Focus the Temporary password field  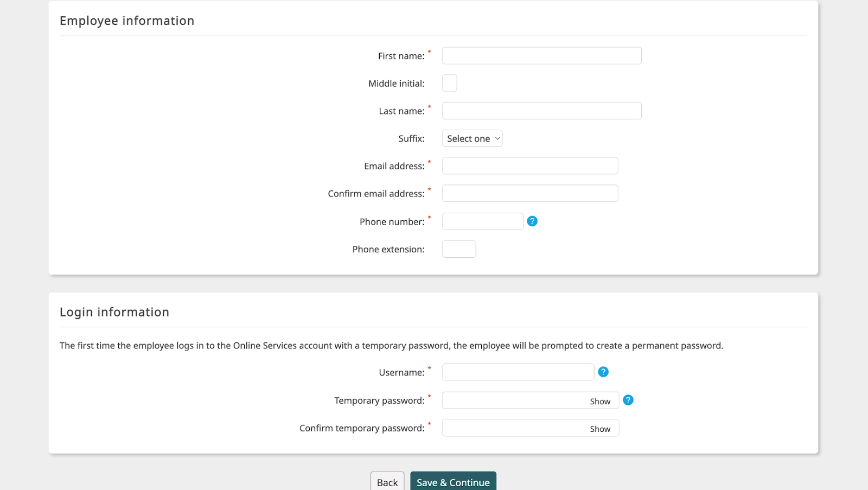[x=513, y=400]
